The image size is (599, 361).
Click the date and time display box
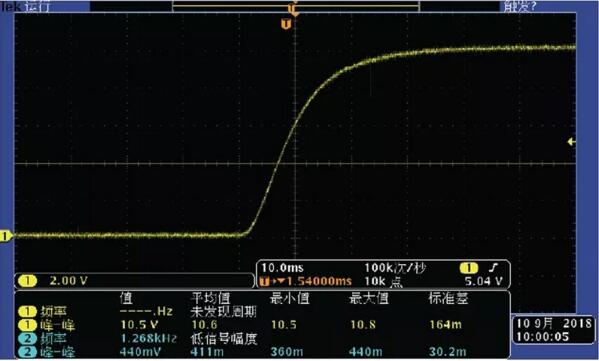[x=554, y=330]
